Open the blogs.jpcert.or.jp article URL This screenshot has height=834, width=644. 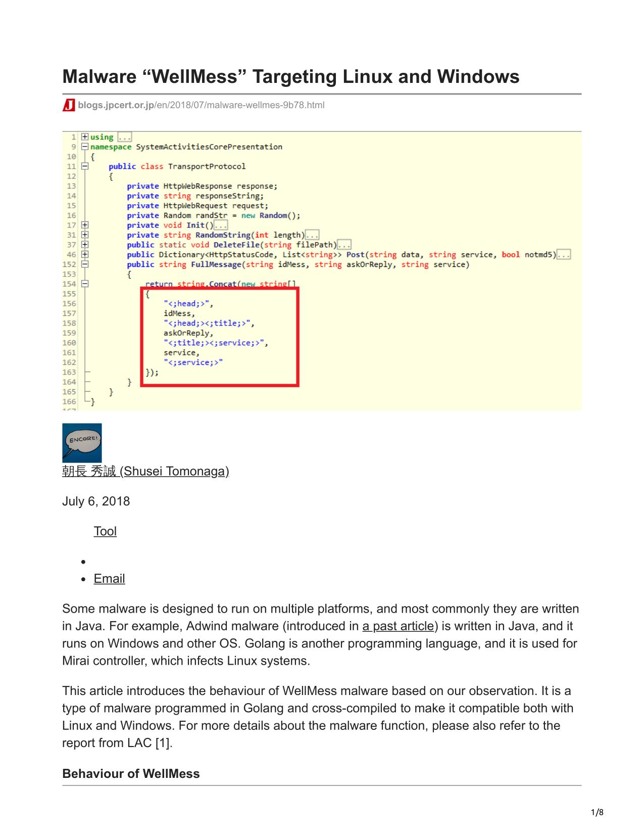201,105
